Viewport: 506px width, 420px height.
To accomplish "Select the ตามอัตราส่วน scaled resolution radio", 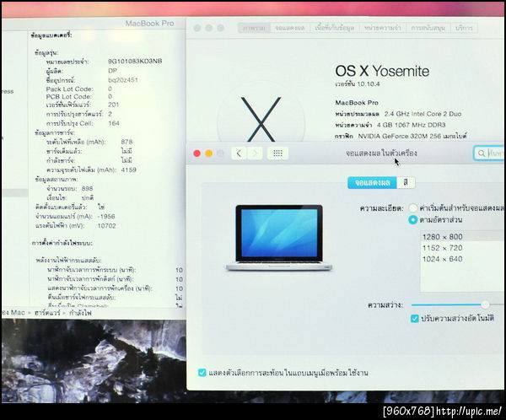I will click(412, 220).
